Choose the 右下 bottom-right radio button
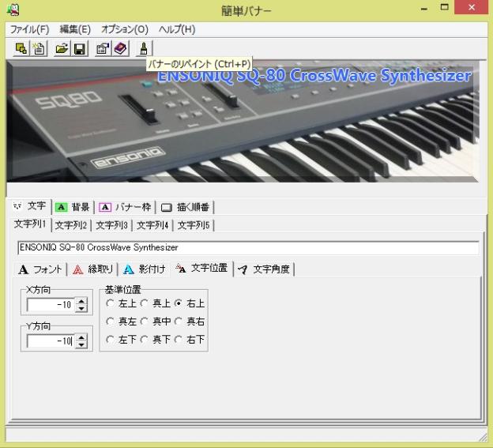The image size is (493, 448). click(179, 340)
